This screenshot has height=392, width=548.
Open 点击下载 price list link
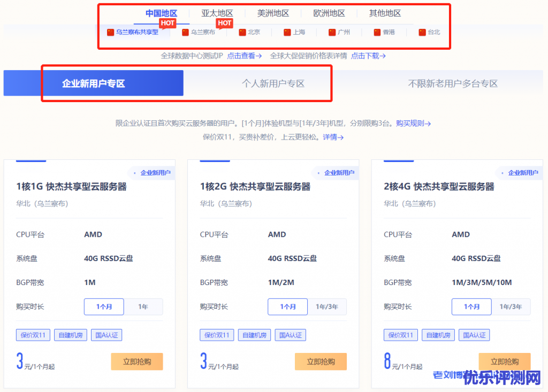click(368, 56)
